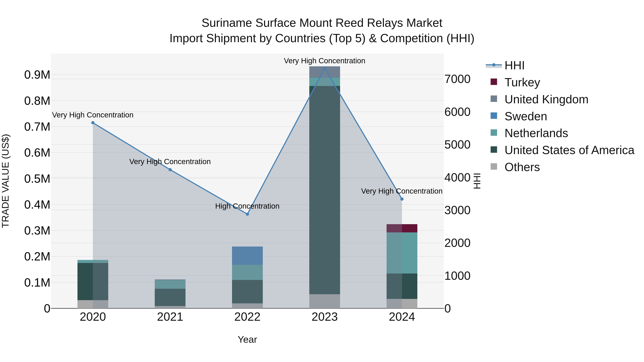
Task: Click the chart title Suriname Surface Mount Reed Relays
Action: pos(322,23)
